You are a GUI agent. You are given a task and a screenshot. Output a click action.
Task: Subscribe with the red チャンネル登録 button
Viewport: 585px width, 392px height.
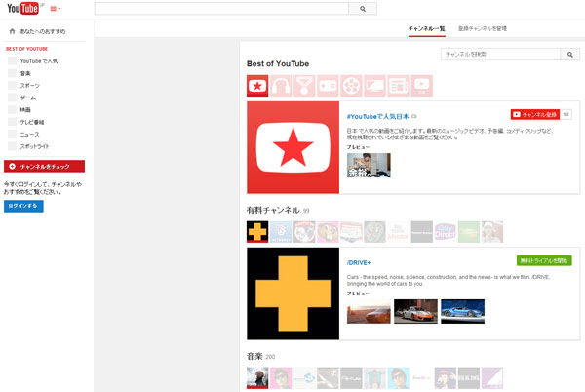pos(535,114)
